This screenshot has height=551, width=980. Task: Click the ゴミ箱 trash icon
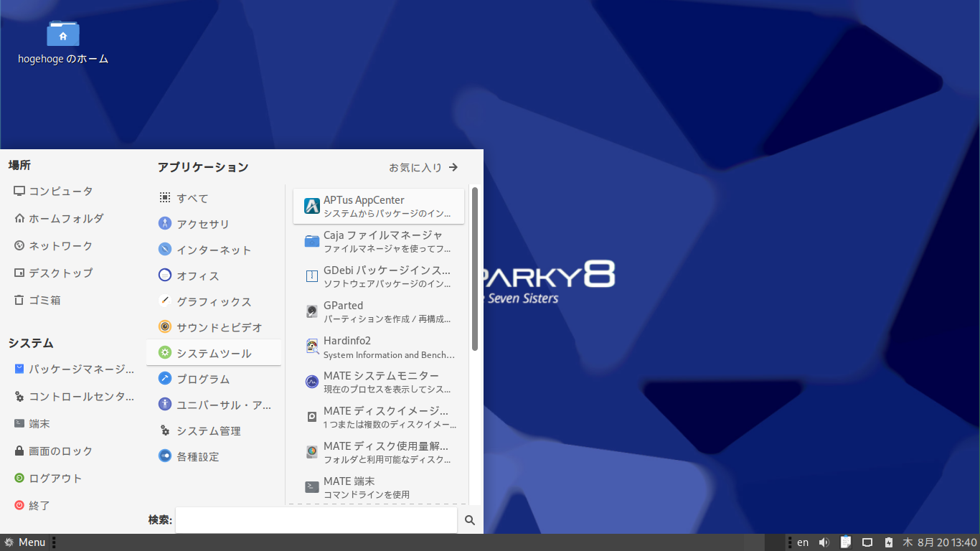point(19,300)
